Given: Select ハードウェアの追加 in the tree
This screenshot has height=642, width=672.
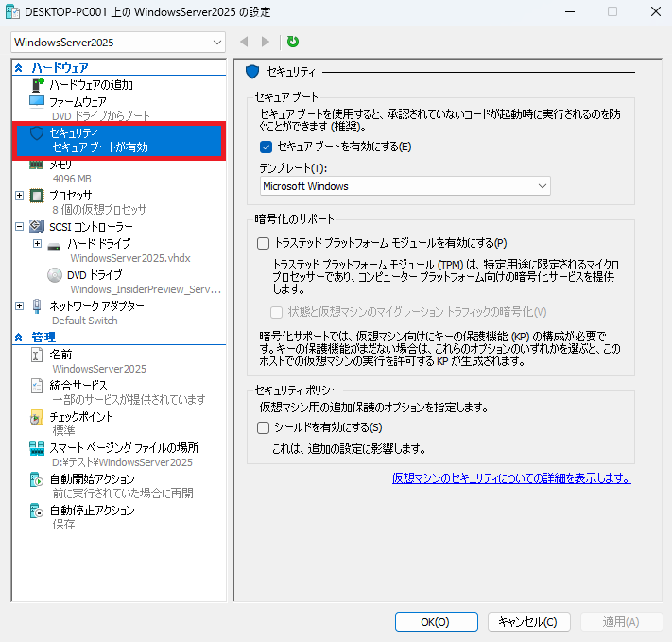Looking at the screenshot, I should click(x=91, y=85).
